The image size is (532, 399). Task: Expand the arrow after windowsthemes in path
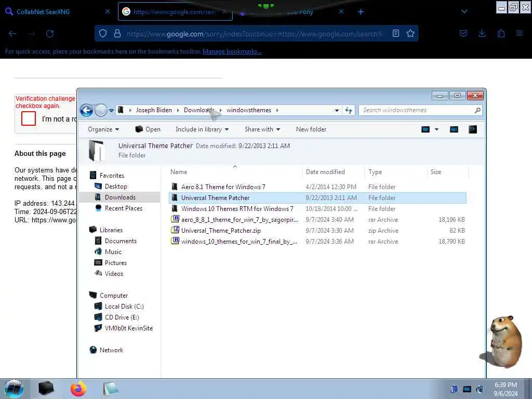tap(277, 110)
